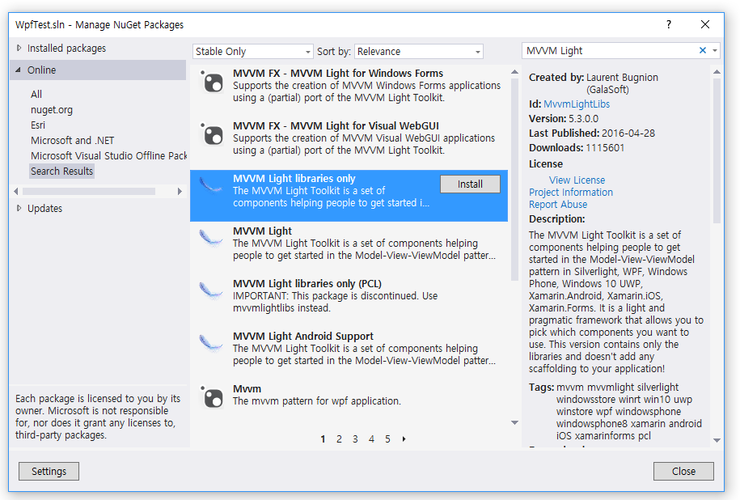Open the Settings button
This screenshot has height=500, width=740.
point(49,471)
